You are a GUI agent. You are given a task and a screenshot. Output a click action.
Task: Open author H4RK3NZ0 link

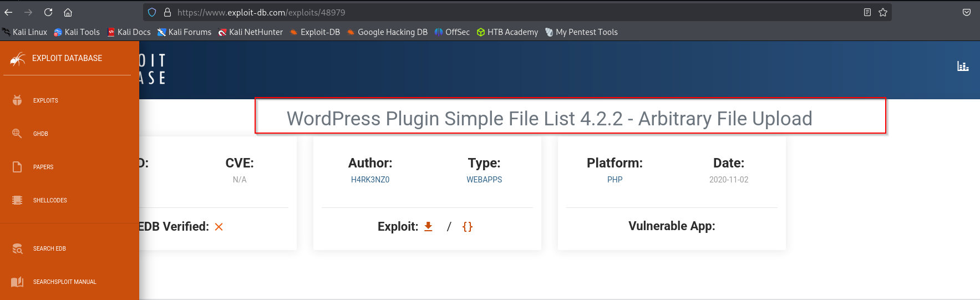(370, 180)
